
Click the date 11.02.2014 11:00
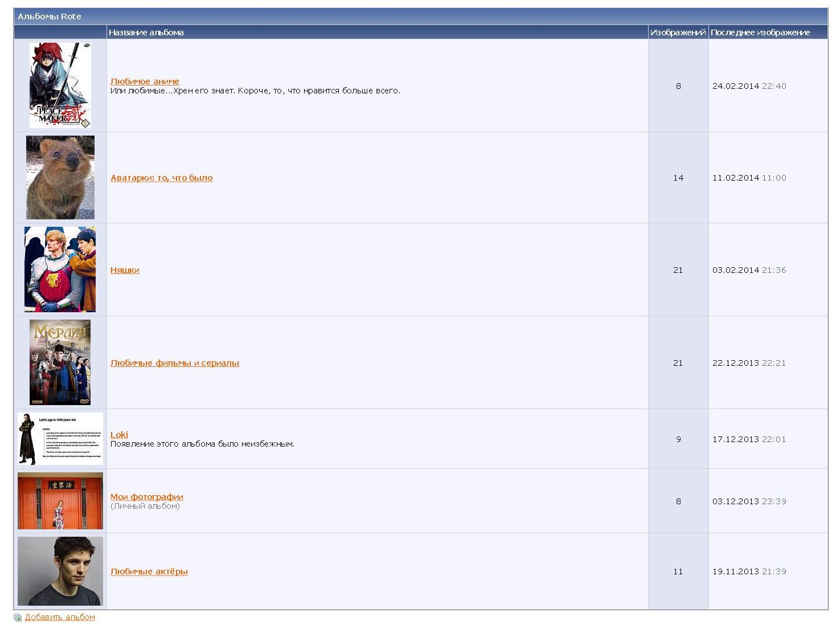click(x=749, y=178)
